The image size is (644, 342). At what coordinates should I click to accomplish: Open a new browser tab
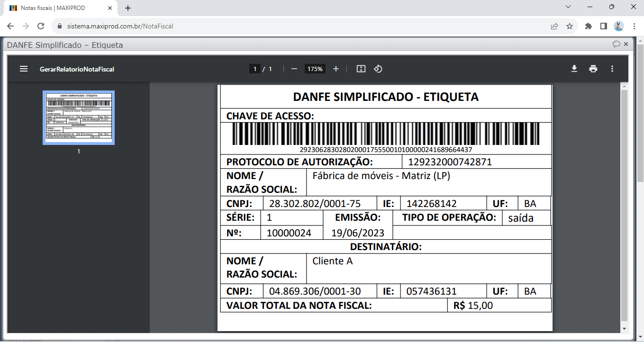click(x=128, y=8)
